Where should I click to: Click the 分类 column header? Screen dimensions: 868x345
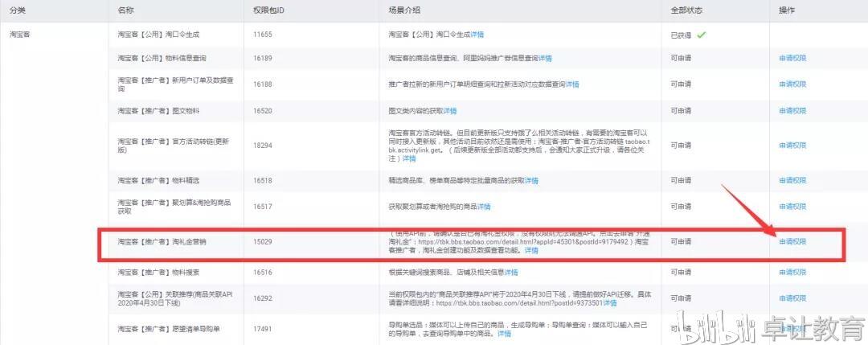(x=17, y=10)
